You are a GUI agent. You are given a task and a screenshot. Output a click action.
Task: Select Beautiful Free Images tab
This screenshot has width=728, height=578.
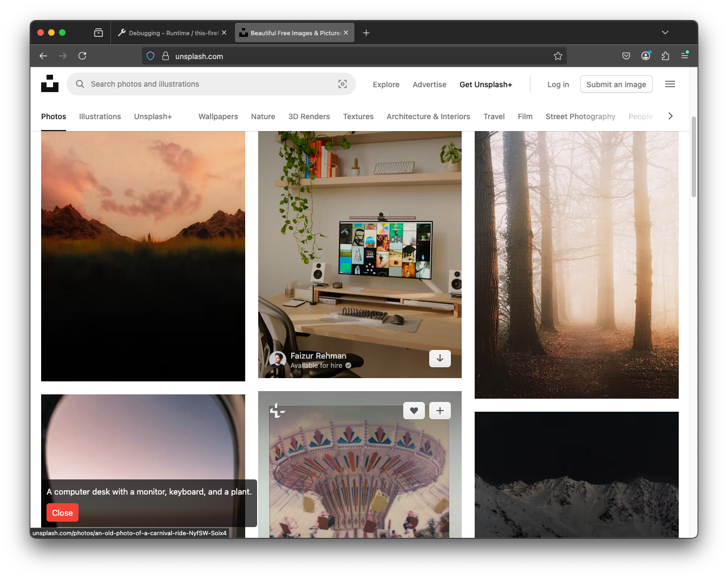[295, 33]
